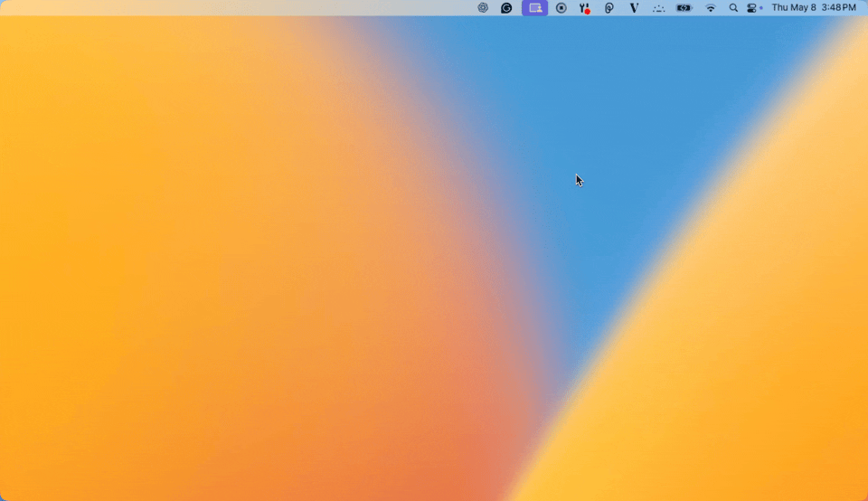Open the tools icon with red dot

coord(585,8)
